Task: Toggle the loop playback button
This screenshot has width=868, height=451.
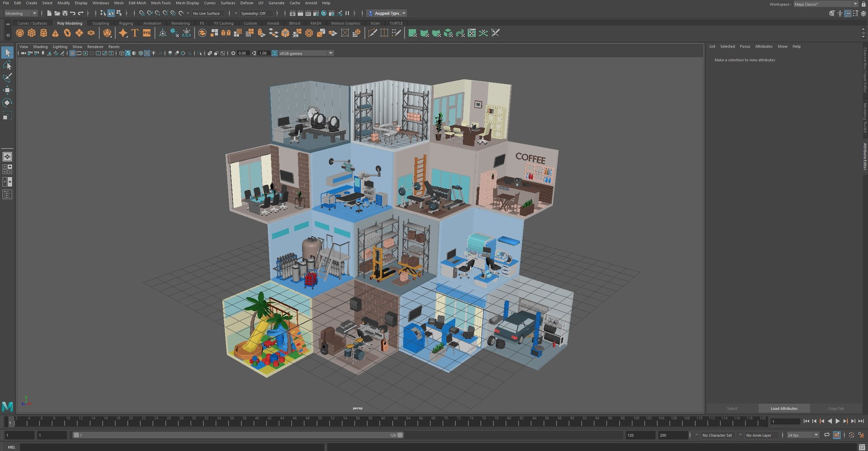Action: pyautogui.click(x=826, y=435)
